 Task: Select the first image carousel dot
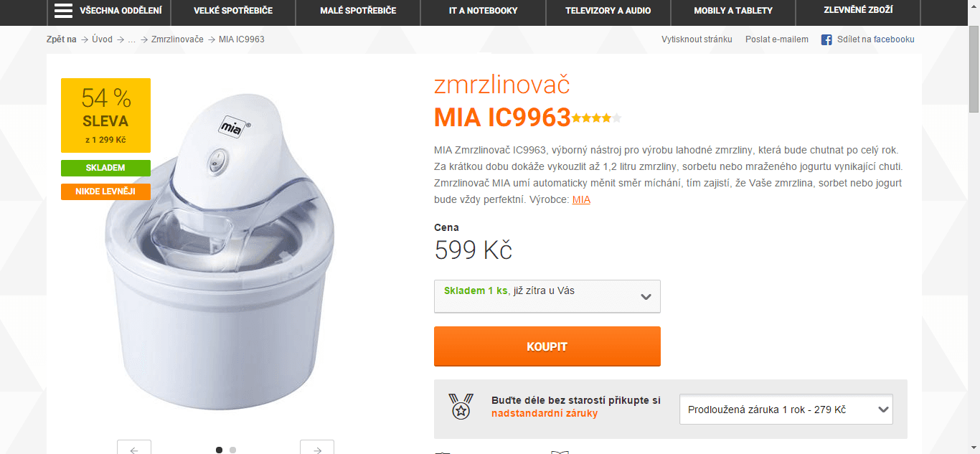point(219,450)
